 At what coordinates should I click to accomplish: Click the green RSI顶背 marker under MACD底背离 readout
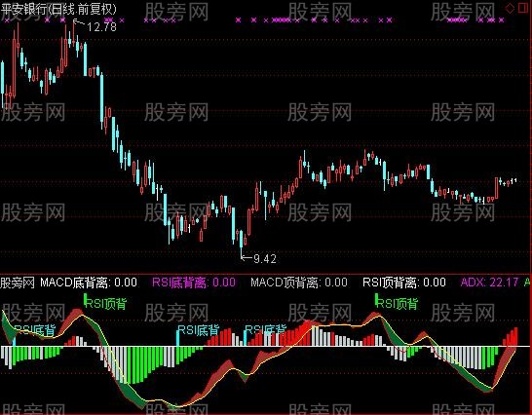point(105,303)
